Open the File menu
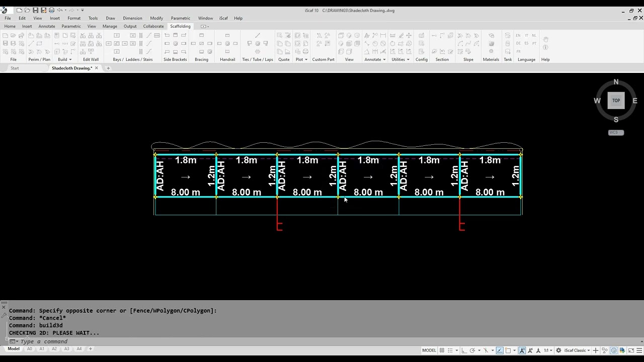This screenshot has height=362, width=644. (x=8, y=18)
